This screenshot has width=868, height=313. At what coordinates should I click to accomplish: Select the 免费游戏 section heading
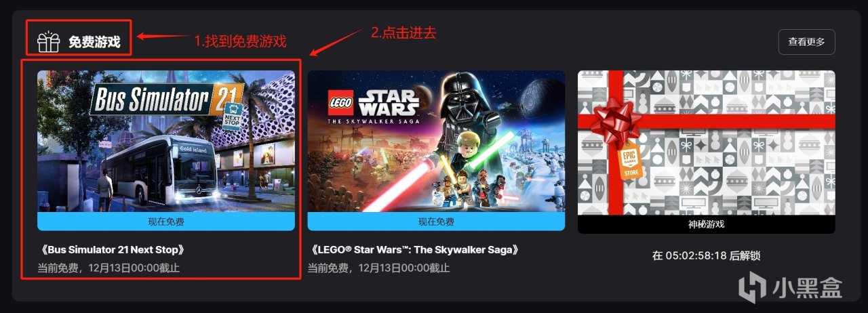point(94,42)
